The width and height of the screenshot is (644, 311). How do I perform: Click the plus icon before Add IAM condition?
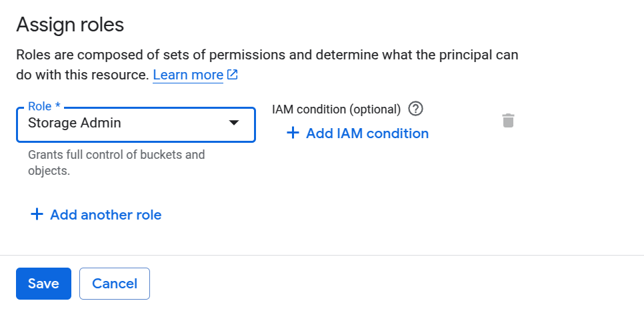click(x=293, y=133)
